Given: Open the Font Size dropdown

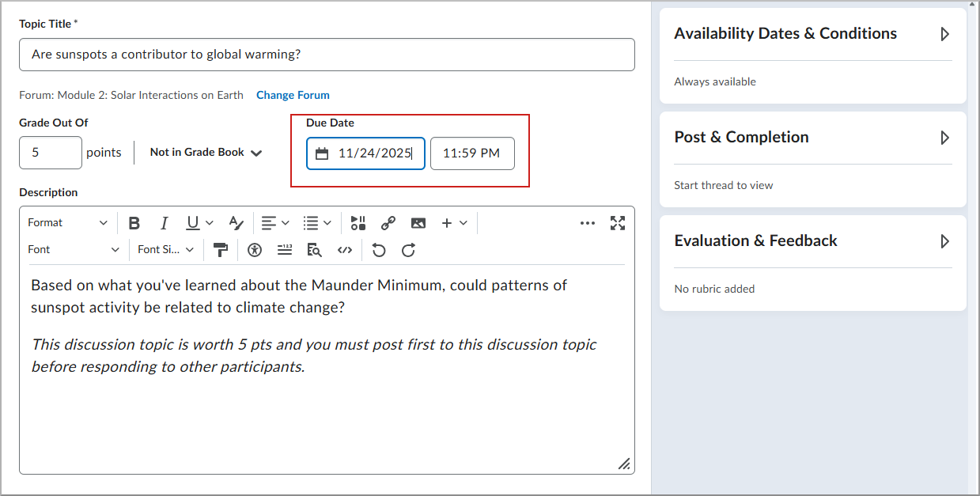Looking at the screenshot, I should 163,250.
